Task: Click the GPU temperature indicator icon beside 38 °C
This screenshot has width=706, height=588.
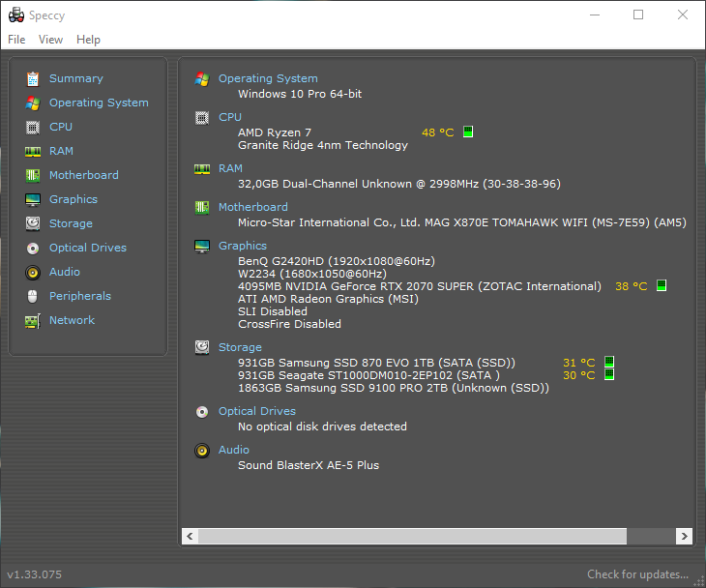Action: tap(661, 285)
